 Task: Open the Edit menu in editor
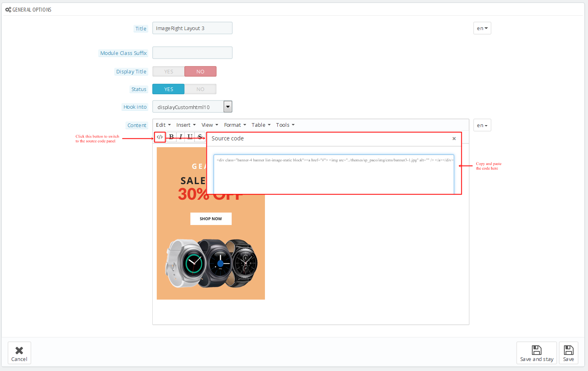163,125
